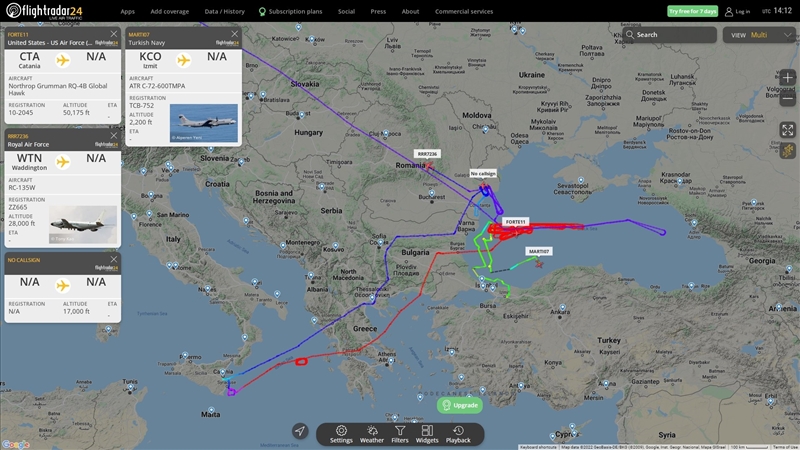800x450 pixels.
Task: Click the locate-me arrow icon
Action: (x=300, y=431)
